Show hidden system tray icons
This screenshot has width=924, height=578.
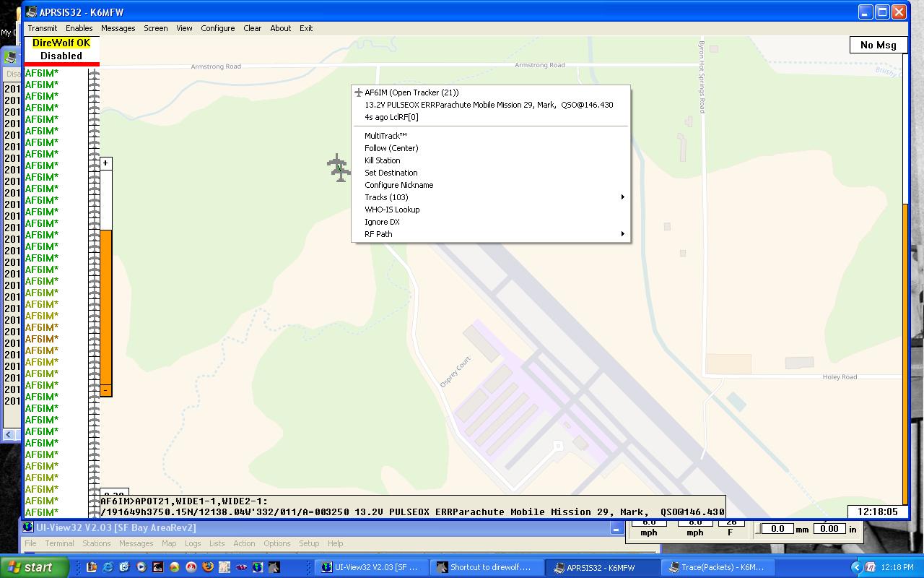857,567
